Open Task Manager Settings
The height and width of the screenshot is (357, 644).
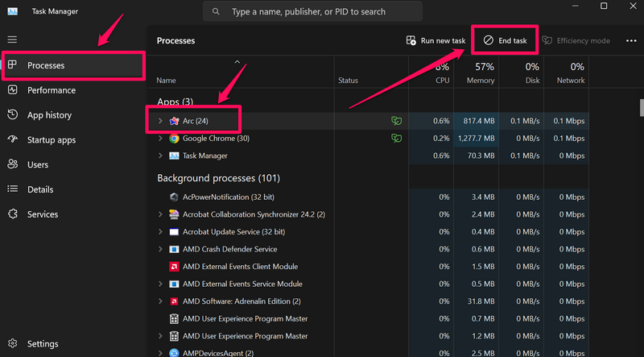coord(43,344)
